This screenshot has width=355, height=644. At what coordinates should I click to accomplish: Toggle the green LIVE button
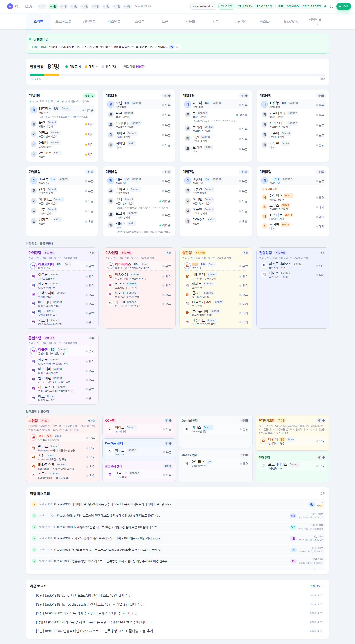[x=343, y=6]
